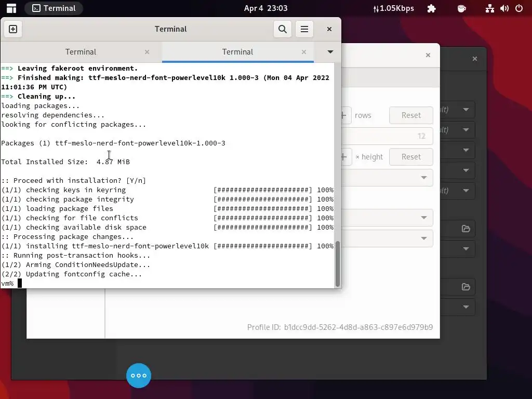Screen dimensions: 532x399
Task: Open the clock and calendar panel
Action: point(265,8)
